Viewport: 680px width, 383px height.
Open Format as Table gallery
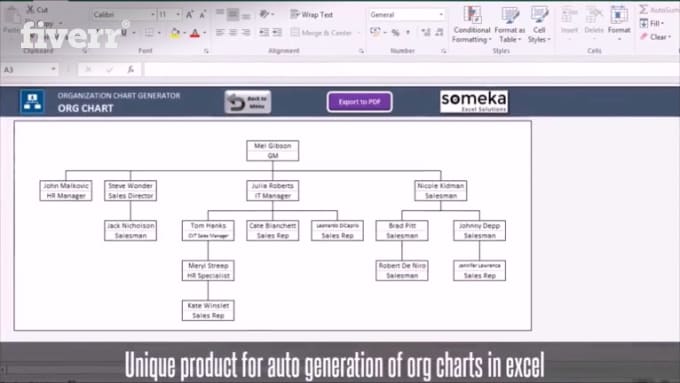click(510, 24)
